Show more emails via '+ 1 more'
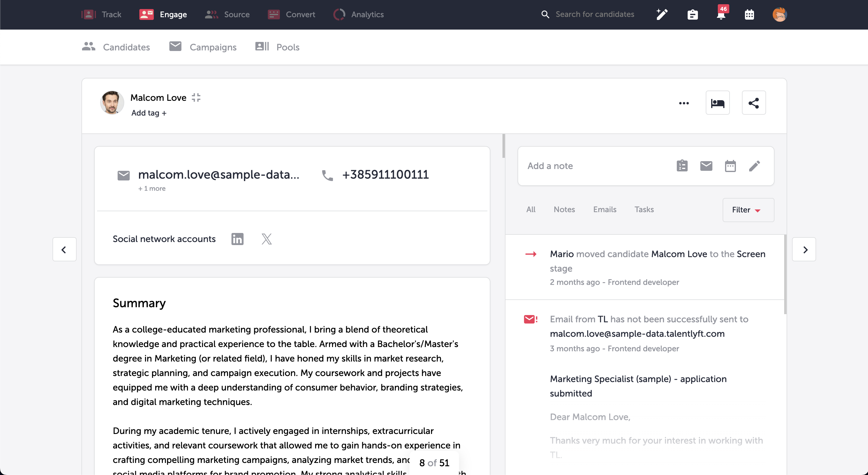The width and height of the screenshot is (868, 475). click(x=152, y=188)
